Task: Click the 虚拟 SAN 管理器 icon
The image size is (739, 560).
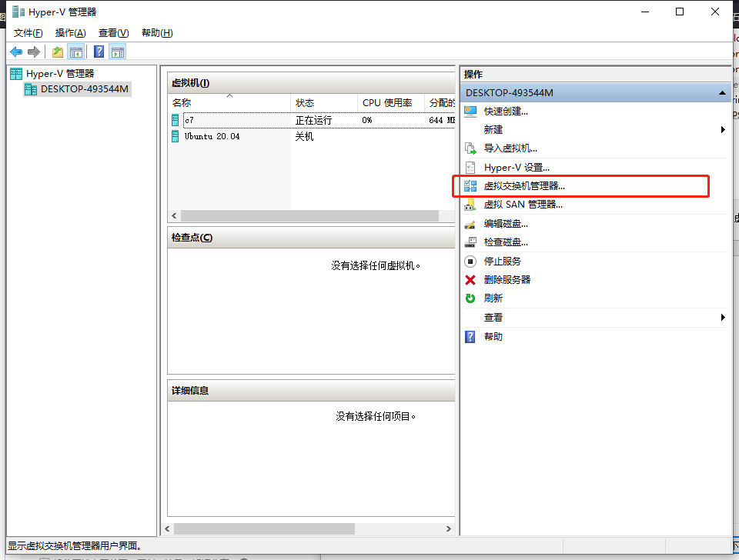Action: point(470,205)
